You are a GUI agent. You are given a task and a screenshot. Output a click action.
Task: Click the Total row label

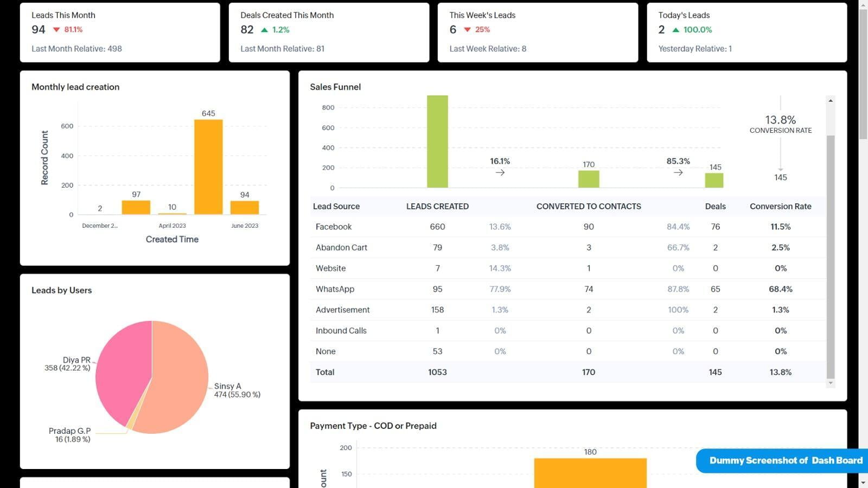click(325, 372)
